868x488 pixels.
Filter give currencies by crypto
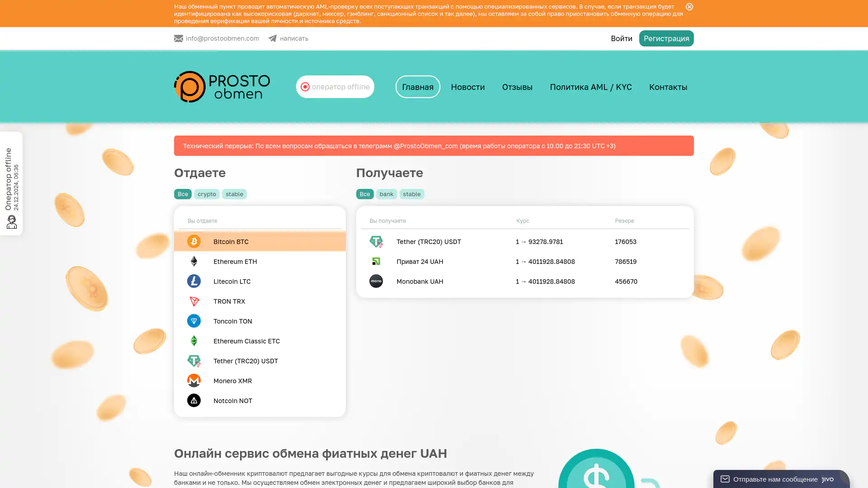pos(207,194)
